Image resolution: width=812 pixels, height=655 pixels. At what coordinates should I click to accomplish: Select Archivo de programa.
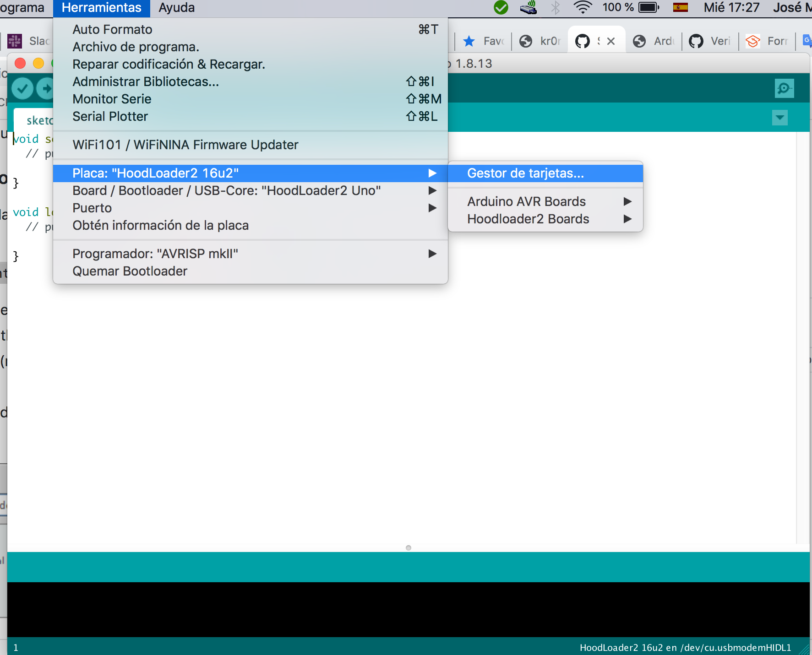click(x=251, y=47)
